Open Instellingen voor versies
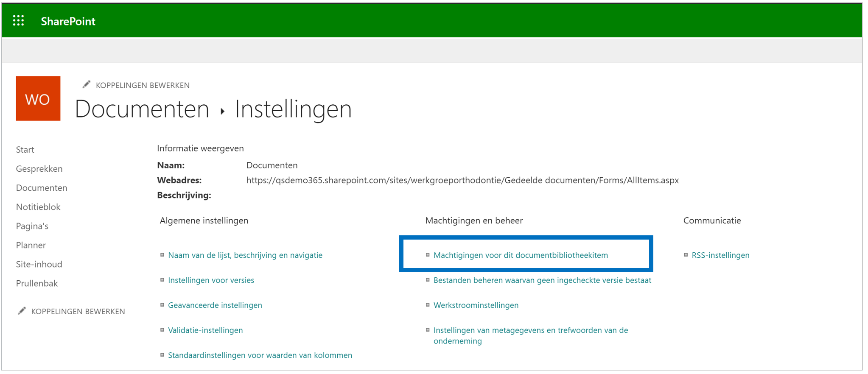Screen dimensions: 868x374 [x=211, y=280]
